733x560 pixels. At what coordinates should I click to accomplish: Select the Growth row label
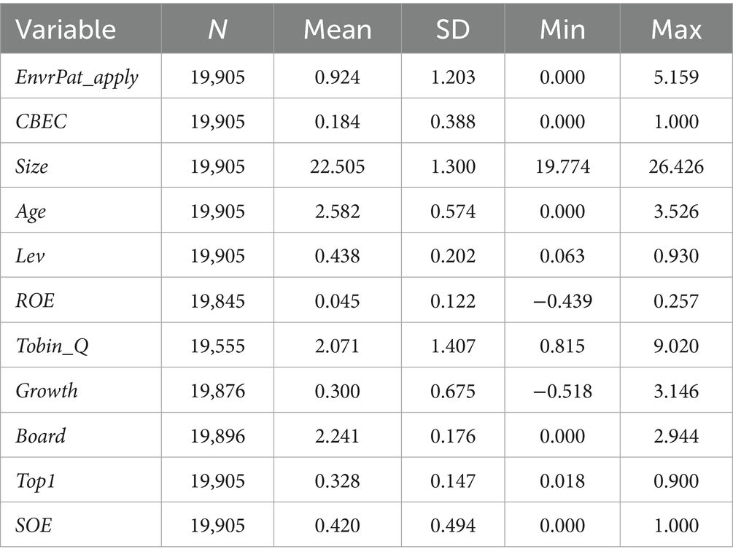[47, 391]
